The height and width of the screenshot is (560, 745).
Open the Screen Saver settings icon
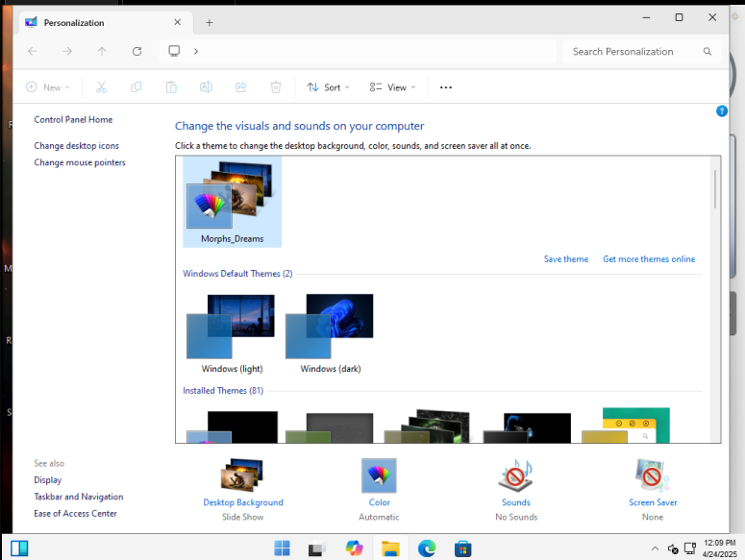pyautogui.click(x=653, y=475)
